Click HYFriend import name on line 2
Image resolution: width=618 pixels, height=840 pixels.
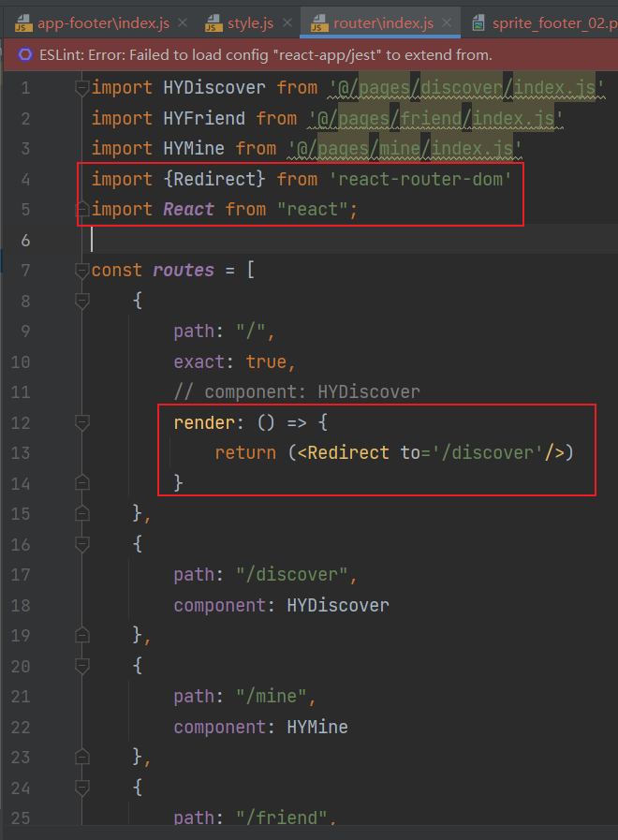point(204,118)
